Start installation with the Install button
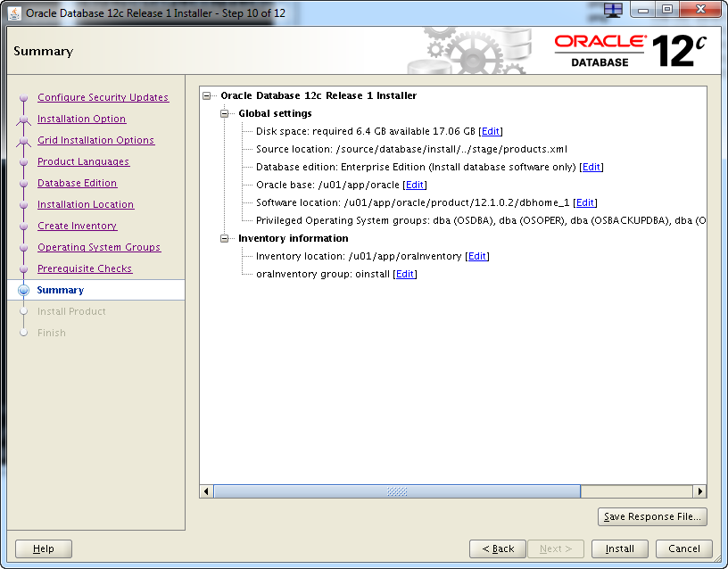Screen dimensions: 728x569 pyautogui.click(x=619, y=548)
